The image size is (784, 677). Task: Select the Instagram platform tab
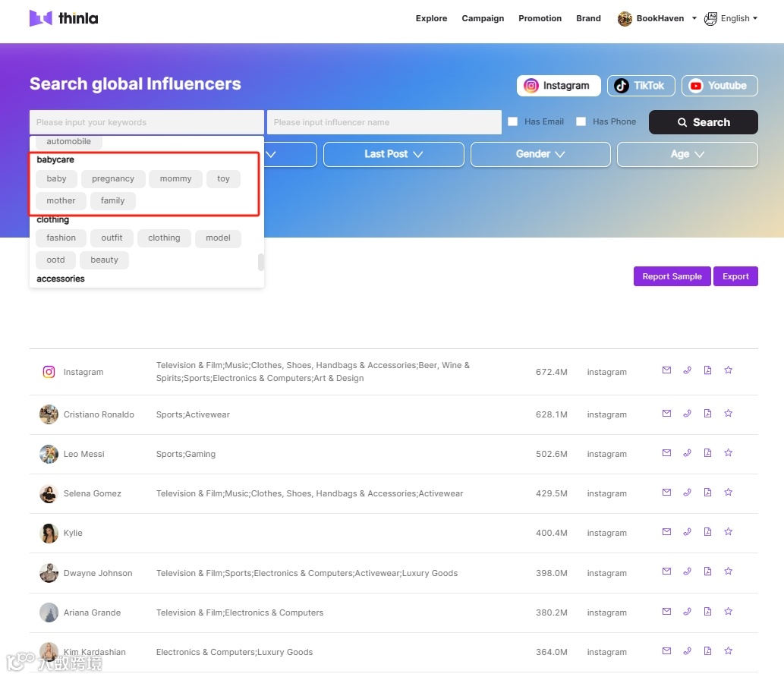coord(559,86)
